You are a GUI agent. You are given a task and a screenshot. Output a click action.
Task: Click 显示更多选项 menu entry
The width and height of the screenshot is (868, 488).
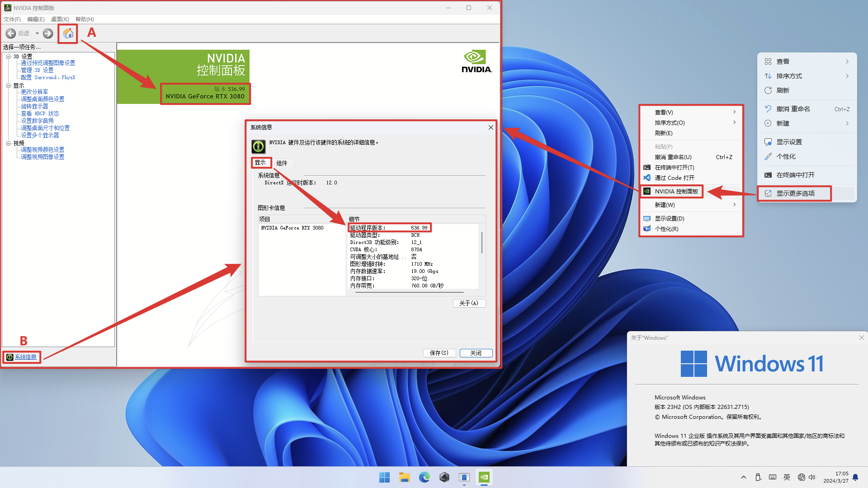[x=807, y=193]
